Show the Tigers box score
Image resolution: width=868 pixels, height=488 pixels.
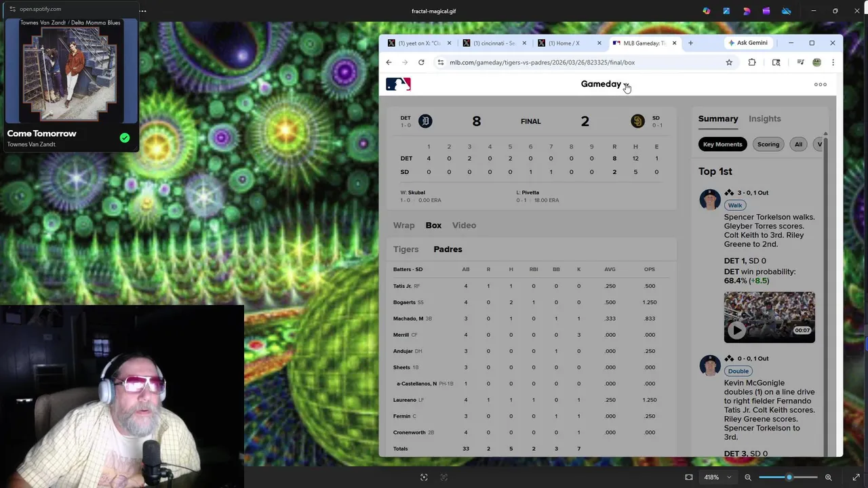406,249
